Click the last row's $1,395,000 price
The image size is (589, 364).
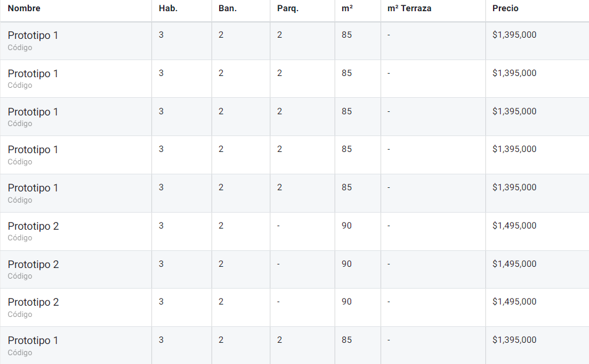point(514,340)
